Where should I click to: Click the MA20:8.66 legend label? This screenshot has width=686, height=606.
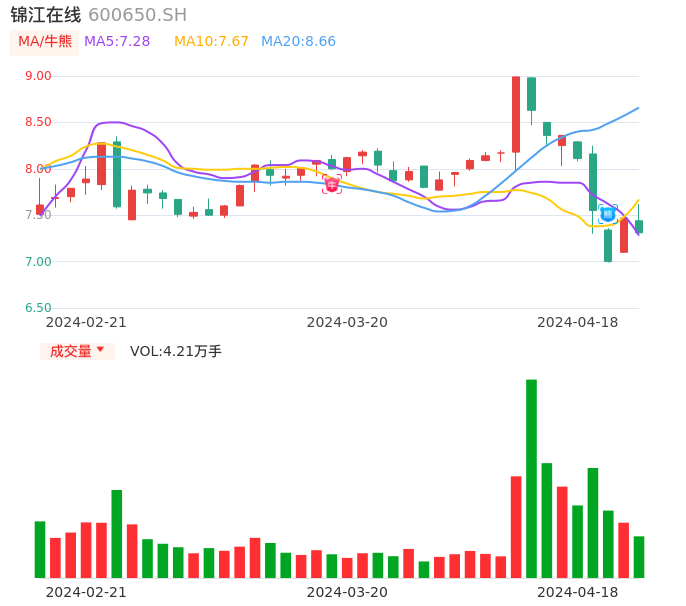tap(298, 42)
